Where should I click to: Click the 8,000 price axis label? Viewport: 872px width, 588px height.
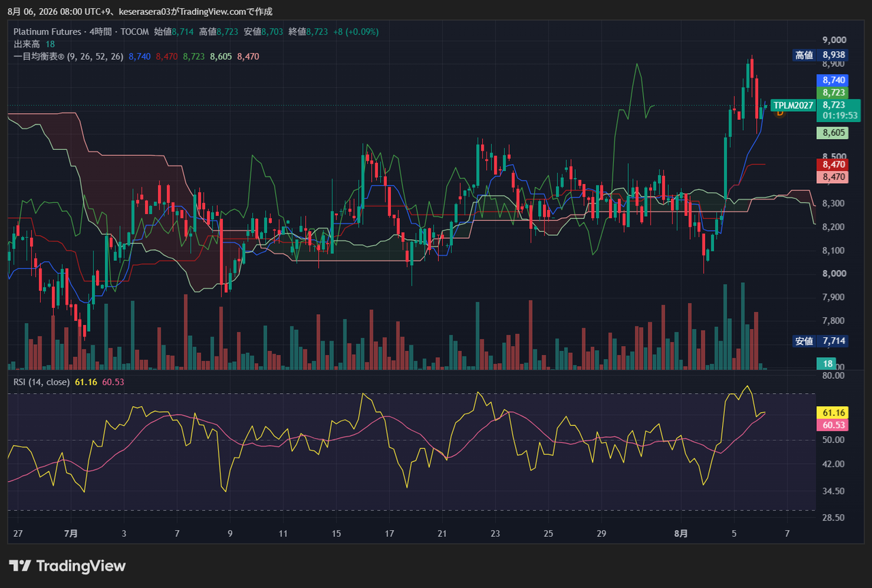coord(834,274)
